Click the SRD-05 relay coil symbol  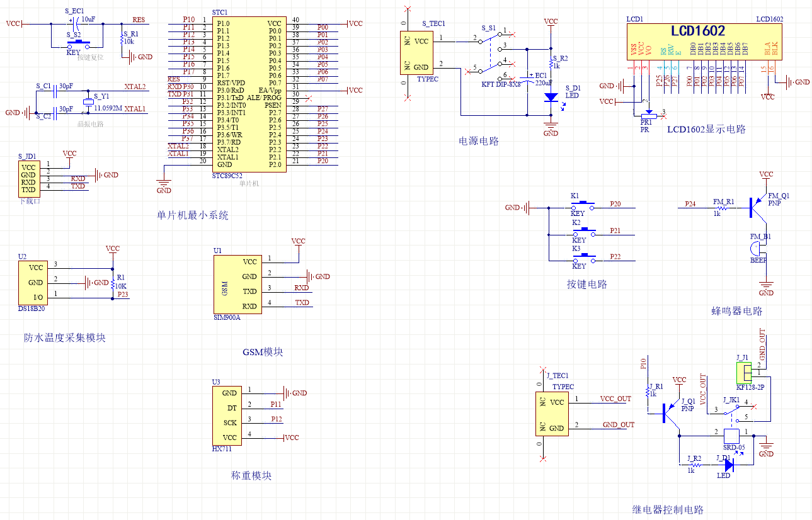click(731, 436)
